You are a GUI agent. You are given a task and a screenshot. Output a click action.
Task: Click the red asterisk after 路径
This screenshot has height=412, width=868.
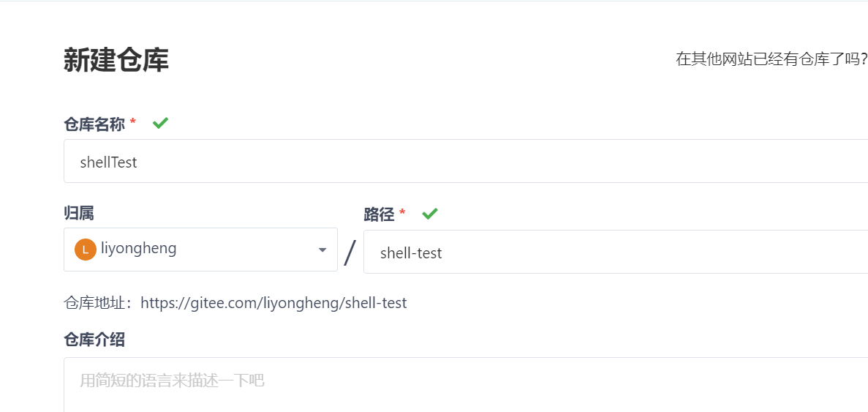[x=402, y=214]
